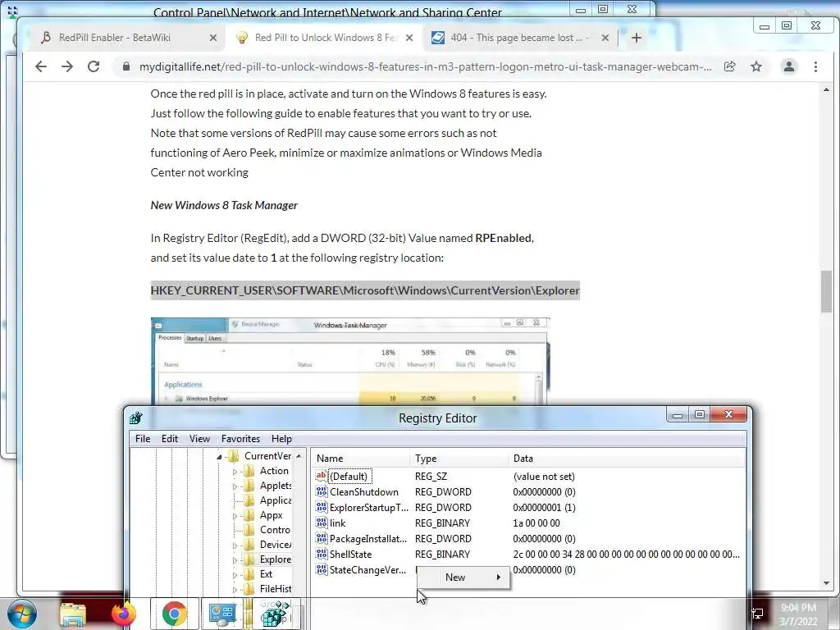
Task: Select the Applications key folder
Action: [276, 500]
